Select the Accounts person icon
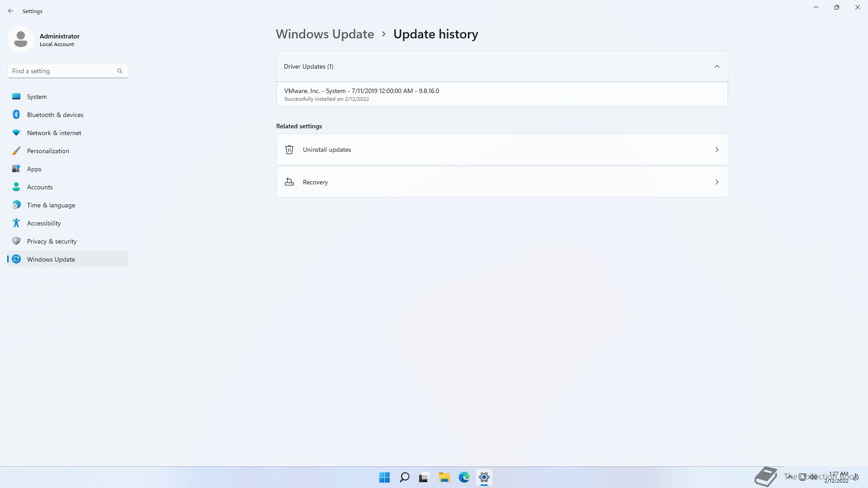The height and width of the screenshot is (488, 868). pyautogui.click(x=16, y=187)
